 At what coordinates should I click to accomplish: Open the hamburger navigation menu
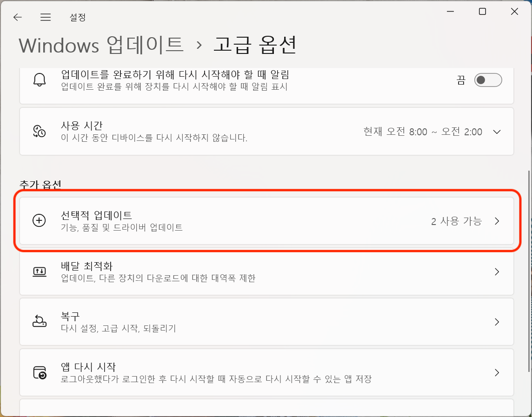pyautogui.click(x=46, y=17)
